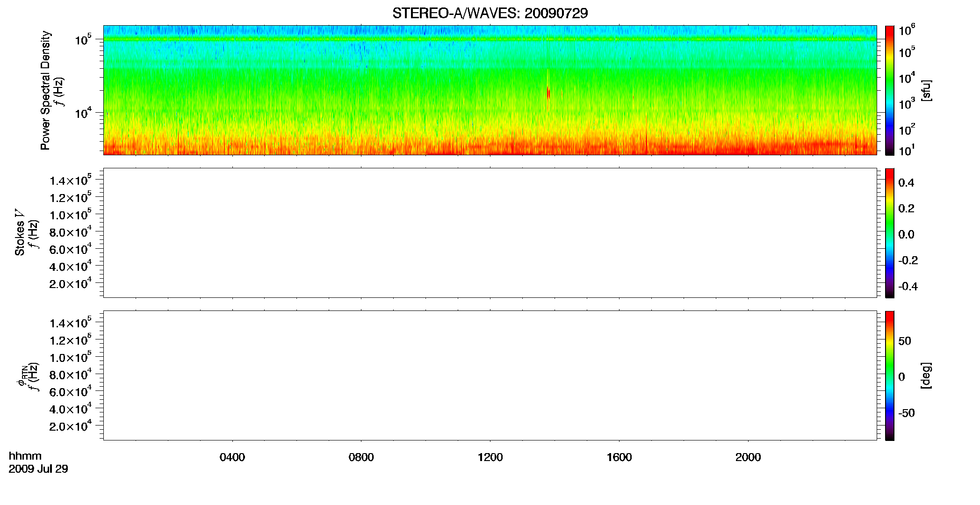Viewport: 980px width, 505px height.
Task: Click the 0400 time tick label
Action: pyautogui.click(x=232, y=457)
